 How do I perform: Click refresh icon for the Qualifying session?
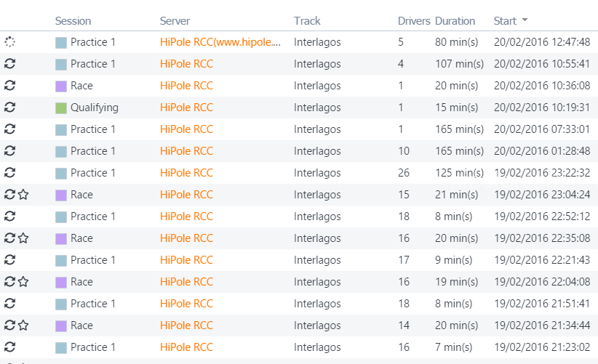point(10,108)
